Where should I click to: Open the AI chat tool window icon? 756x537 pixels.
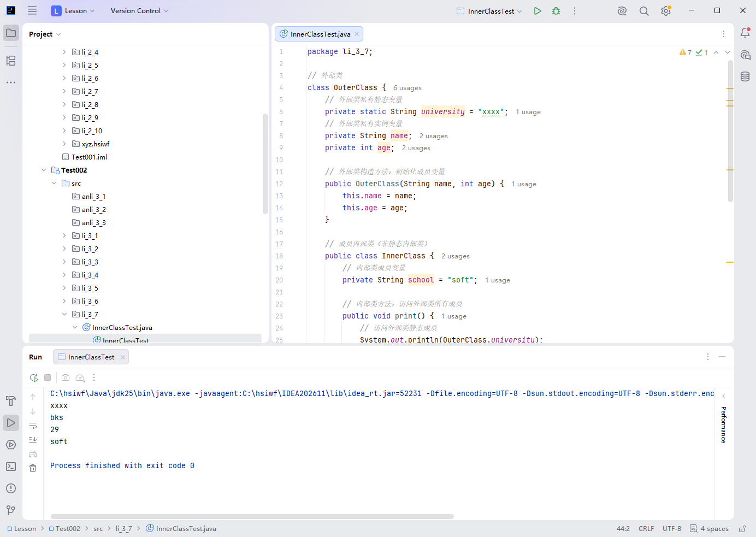(x=745, y=55)
